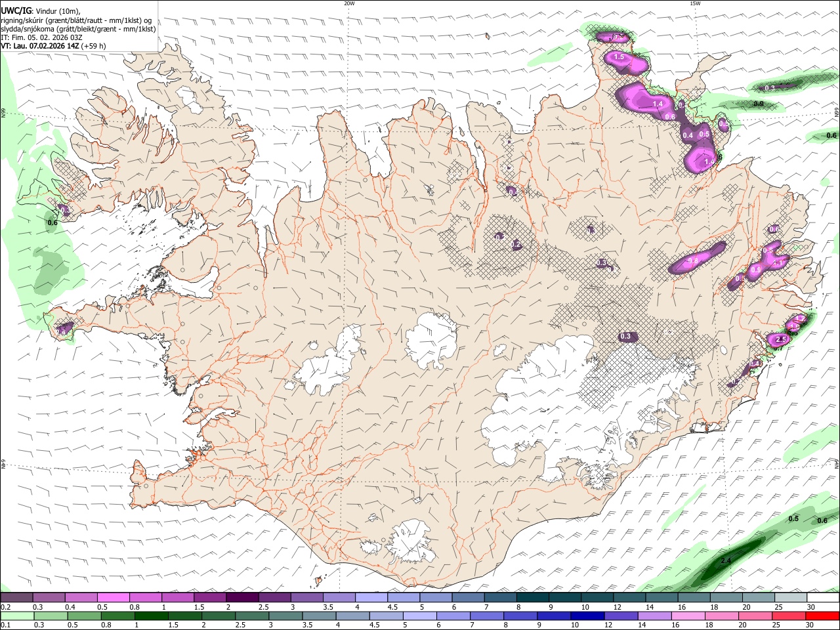Click the 'VT: Lau. 07.02.2026 14Z (+59 h)' line
The height and width of the screenshot is (630, 840).
(x=54, y=46)
